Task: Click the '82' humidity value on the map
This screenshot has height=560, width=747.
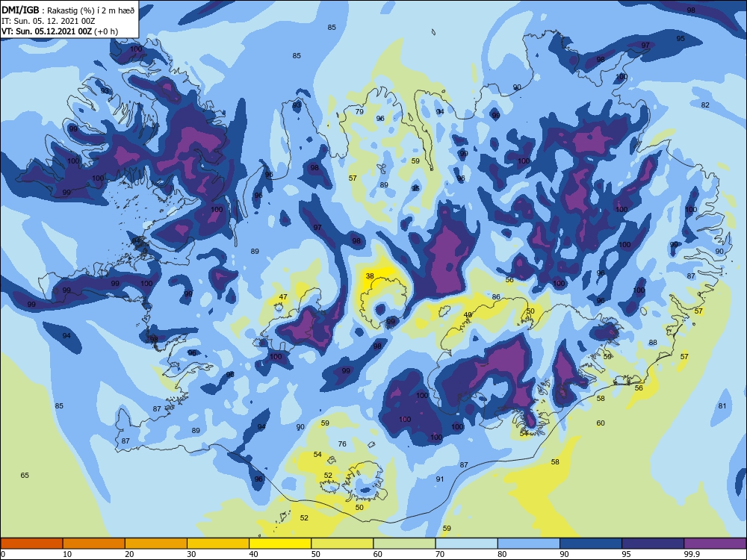Action: [x=705, y=105]
